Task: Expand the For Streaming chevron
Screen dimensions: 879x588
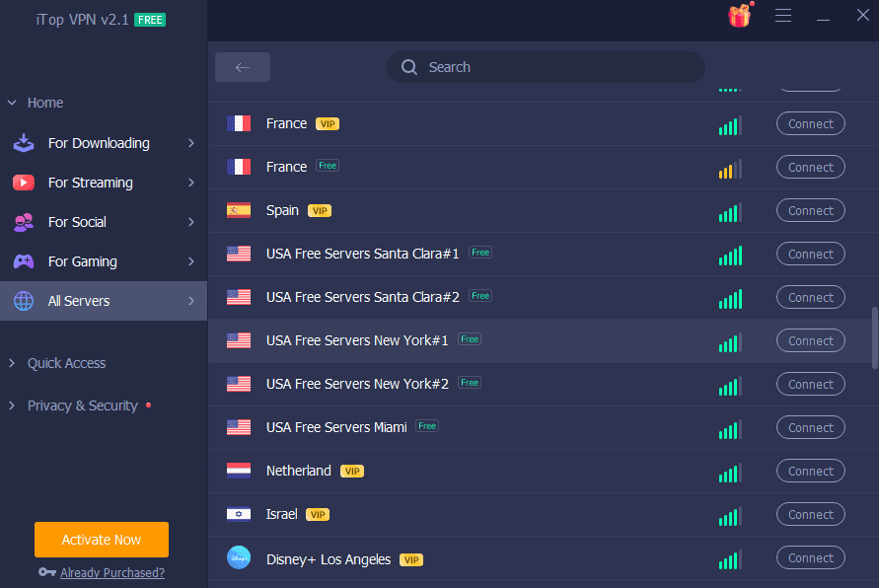Action: 191,183
